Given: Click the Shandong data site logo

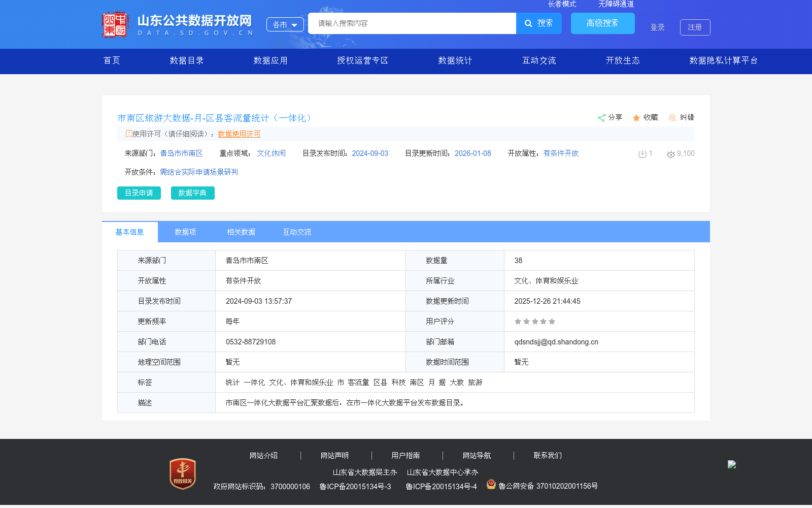Looking at the screenshot, I should coord(177,24).
